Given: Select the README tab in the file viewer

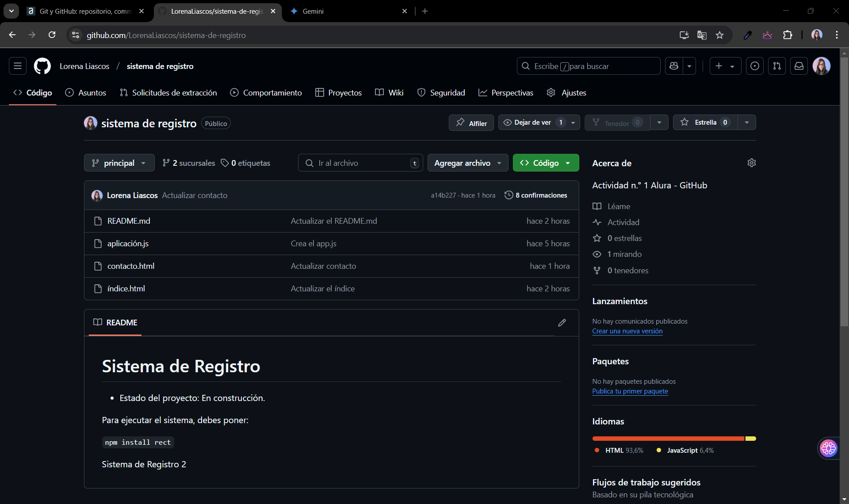Looking at the screenshot, I should tap(115, 322).
